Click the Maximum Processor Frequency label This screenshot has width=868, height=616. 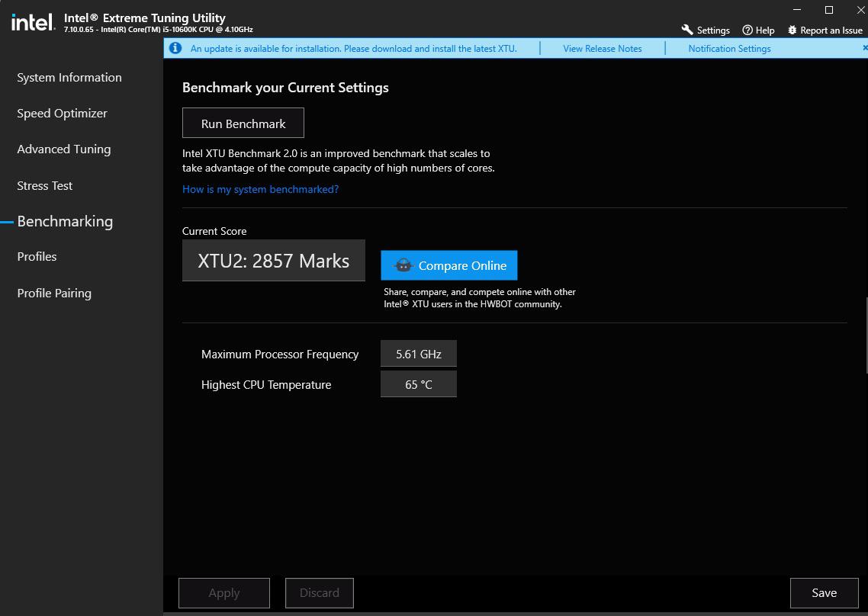[x=280, y=355]
